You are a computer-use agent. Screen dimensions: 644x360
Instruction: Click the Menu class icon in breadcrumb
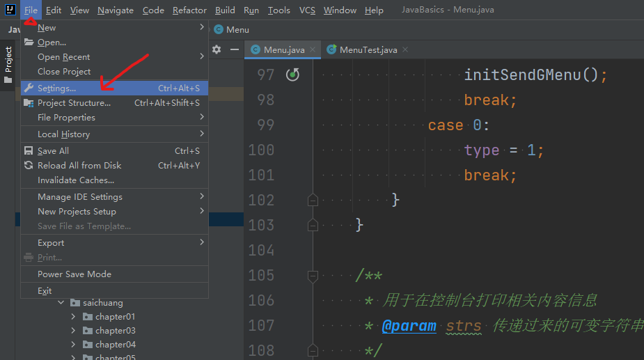[x=219, y=29]
